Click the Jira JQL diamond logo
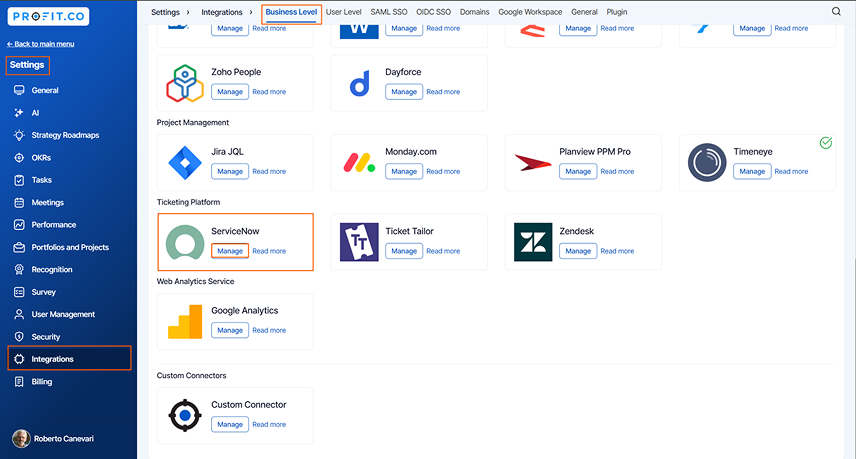Image resolution: width=856 pixels, height=459 pixels. point(185,163)
